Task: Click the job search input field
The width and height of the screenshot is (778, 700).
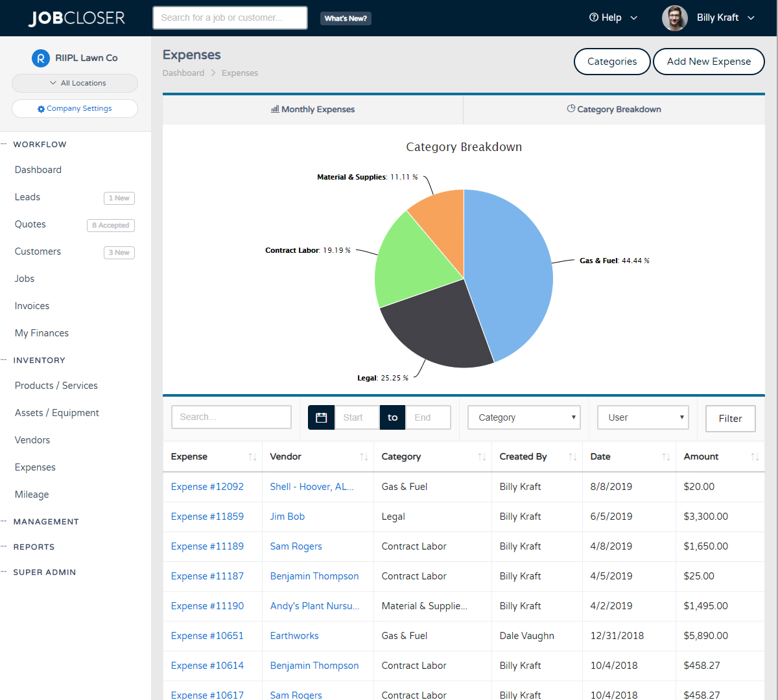Action: coord(230,17)
